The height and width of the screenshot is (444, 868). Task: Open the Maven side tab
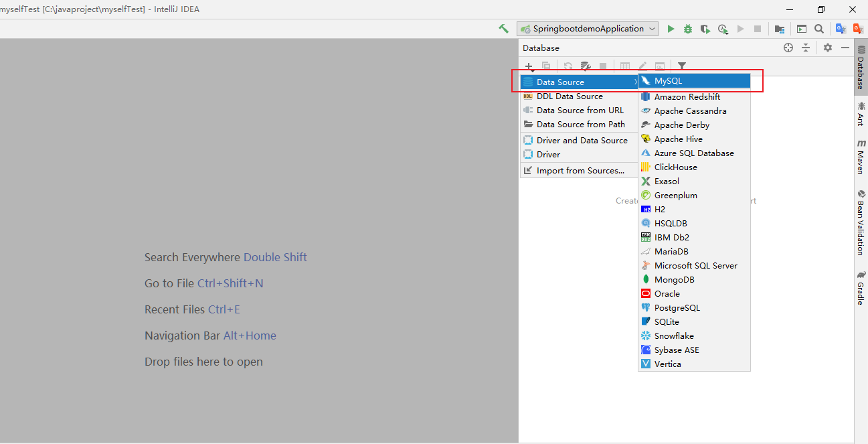861,157
